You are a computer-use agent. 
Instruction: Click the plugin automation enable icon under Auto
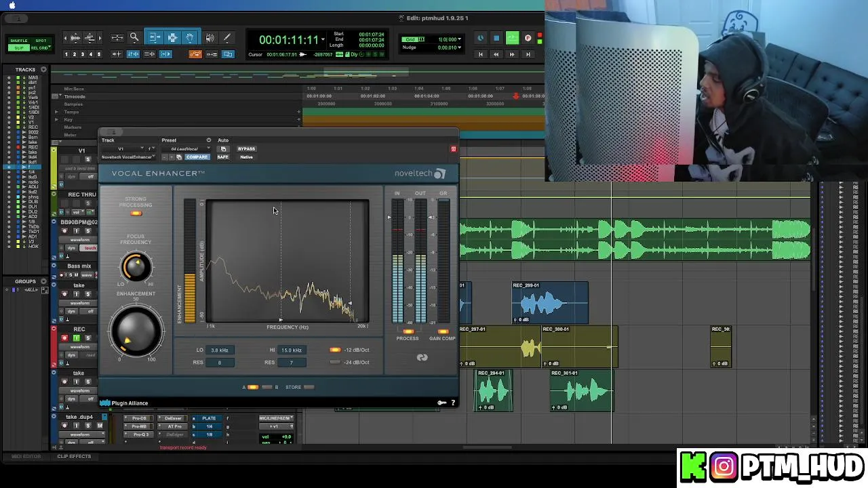point(223,149)
